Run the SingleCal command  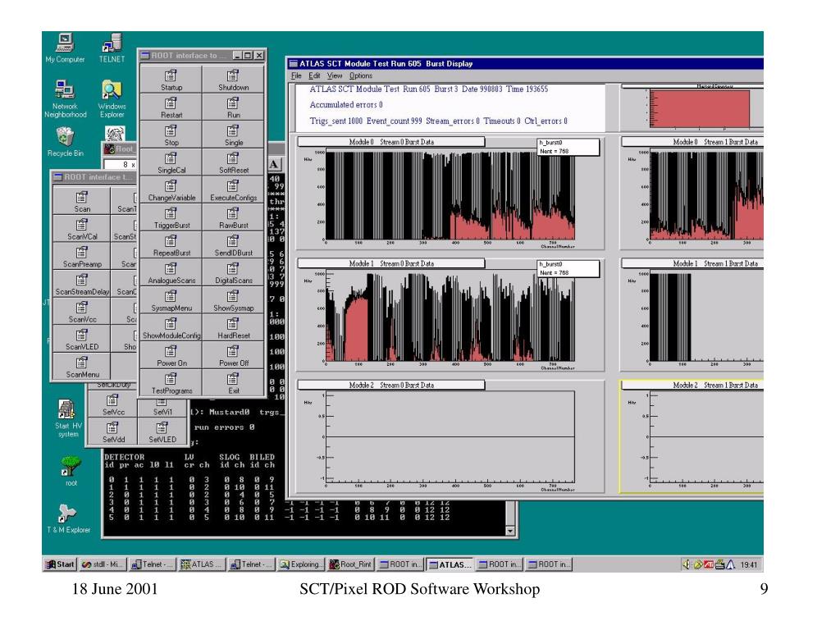(x=171, y=162)
